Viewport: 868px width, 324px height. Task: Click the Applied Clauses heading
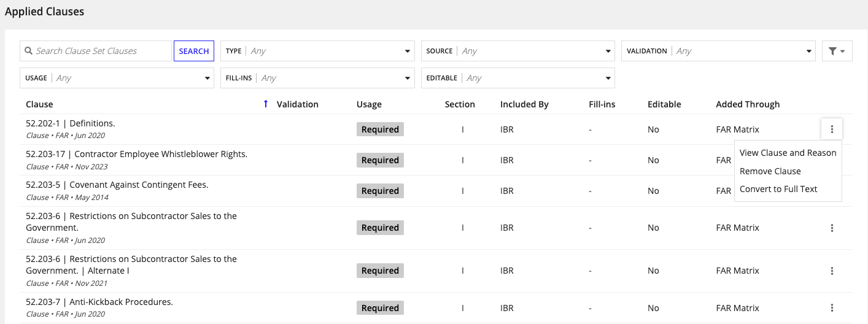coord(45,12)
